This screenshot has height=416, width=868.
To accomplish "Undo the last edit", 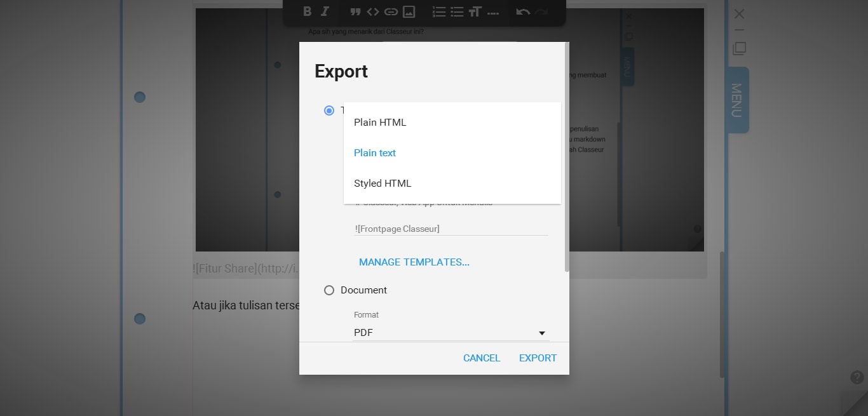I will (x=523, y=11).
